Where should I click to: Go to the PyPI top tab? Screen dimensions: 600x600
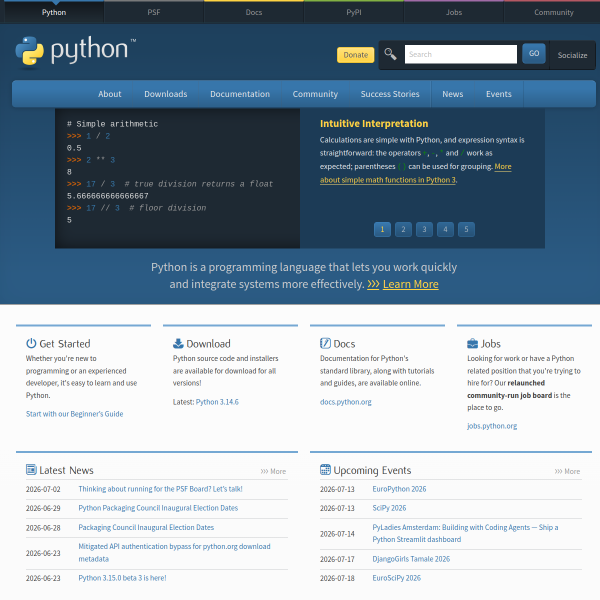tap(354, 12)
